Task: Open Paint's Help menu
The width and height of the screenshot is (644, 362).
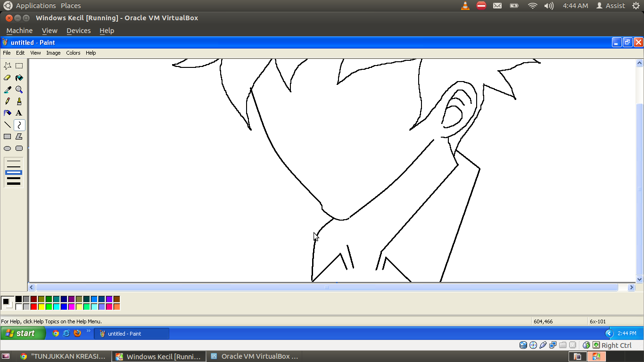Action: click(x=91, y=53)
